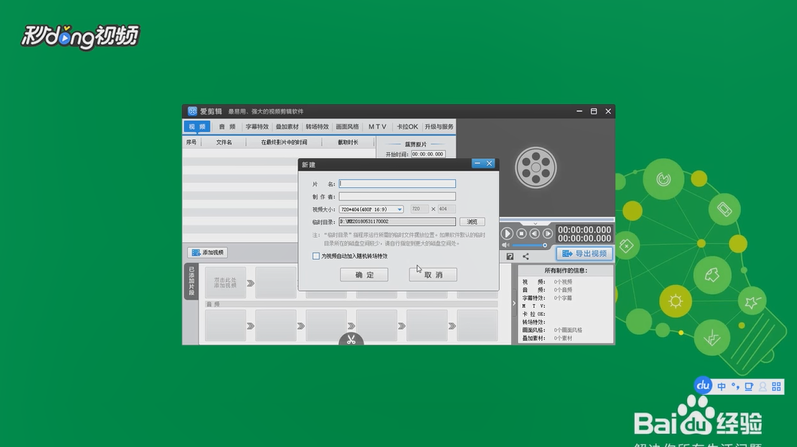Viewport: 797px width, 447px height.
Task: Click the 文件名 column header
Action: coord(224,142)
